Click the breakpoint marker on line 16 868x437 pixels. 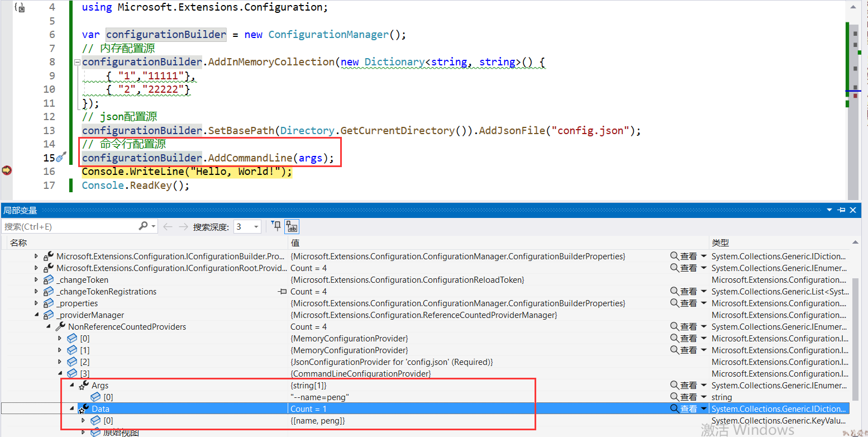7,170
